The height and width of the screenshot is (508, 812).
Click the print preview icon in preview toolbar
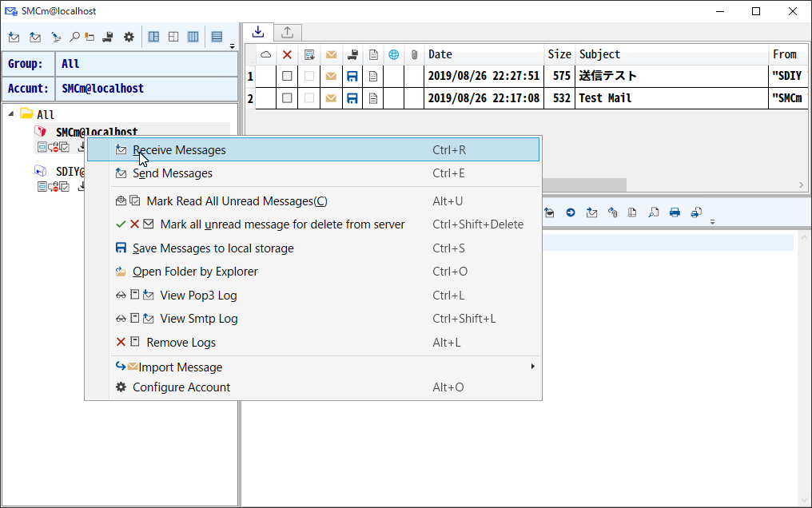click(x=697, y=212)
